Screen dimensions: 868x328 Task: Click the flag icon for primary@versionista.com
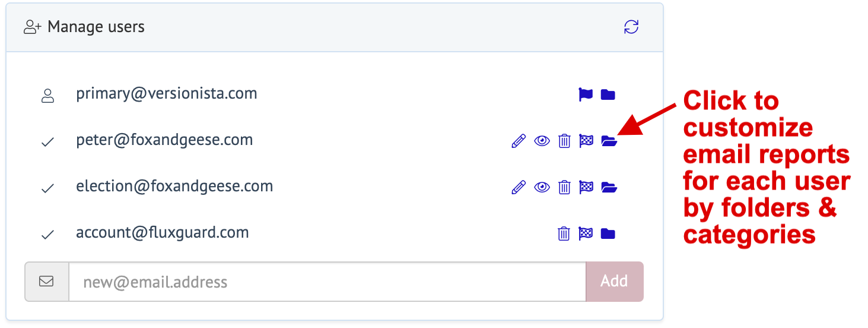(586, 94)
